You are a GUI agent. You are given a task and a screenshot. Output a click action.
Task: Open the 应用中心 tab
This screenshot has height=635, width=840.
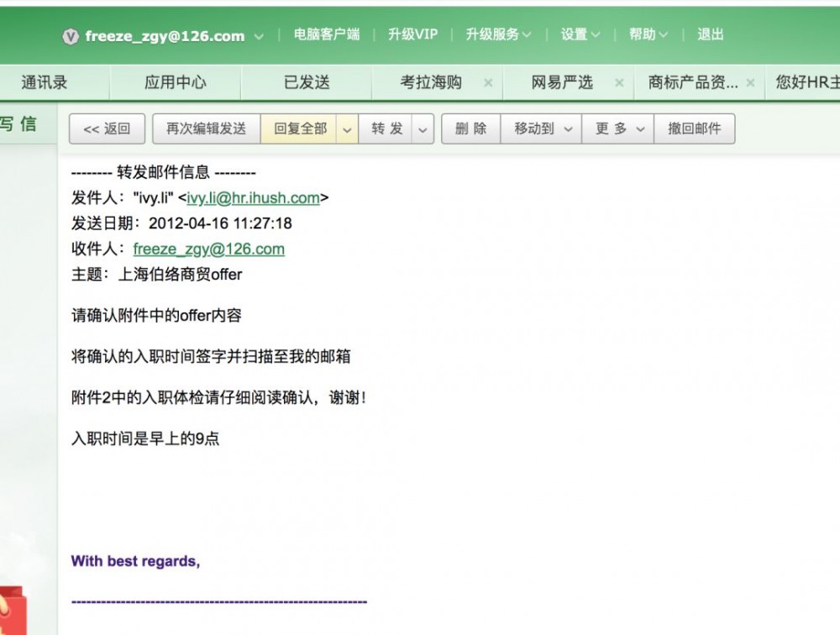[176, 82]
